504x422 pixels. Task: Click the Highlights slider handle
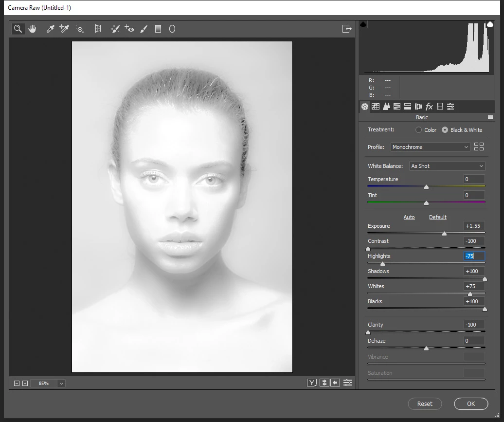tap(382, 264)
